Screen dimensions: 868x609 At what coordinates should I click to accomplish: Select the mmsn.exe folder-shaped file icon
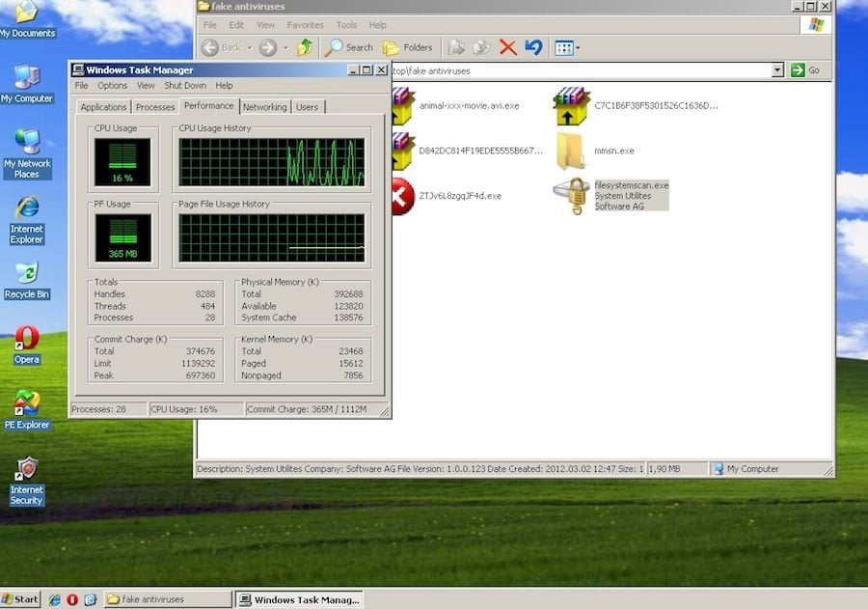pos(571,151)
